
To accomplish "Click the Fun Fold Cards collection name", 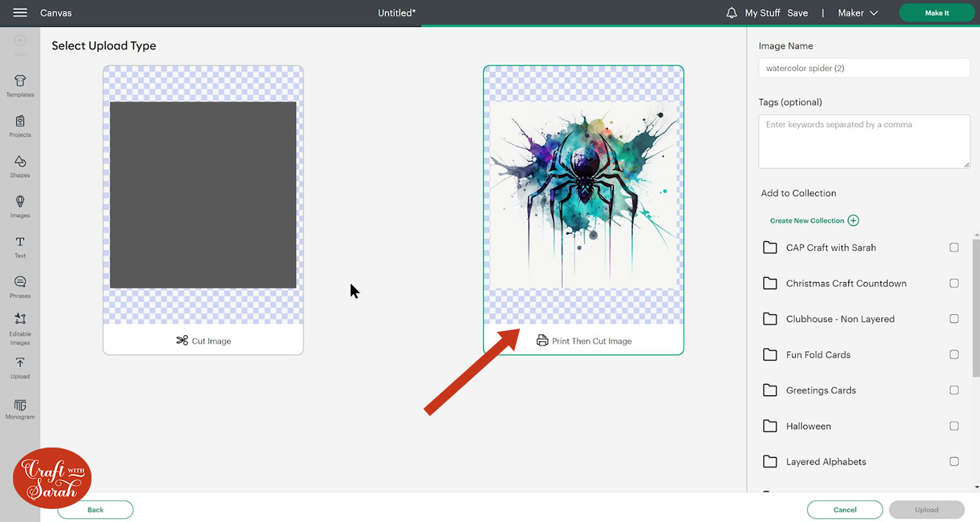I will 818,355.
